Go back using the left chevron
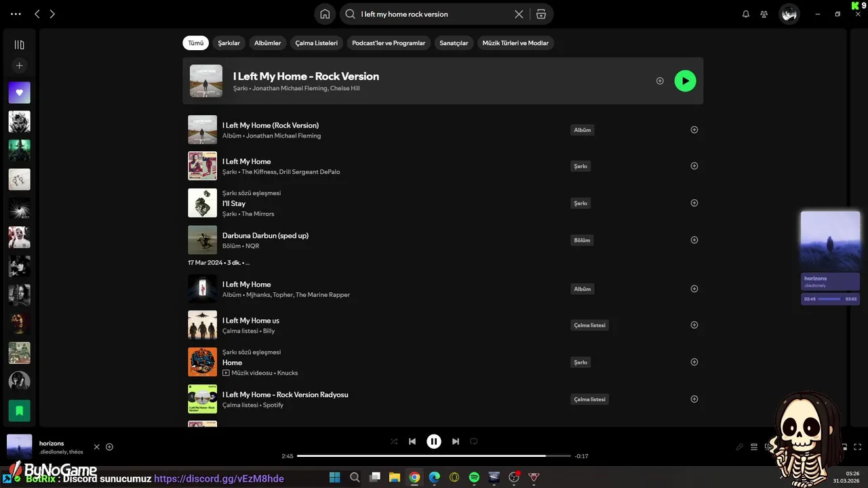Screen dimensions: 868x488 pyautogui.click(x=37, y=14)
